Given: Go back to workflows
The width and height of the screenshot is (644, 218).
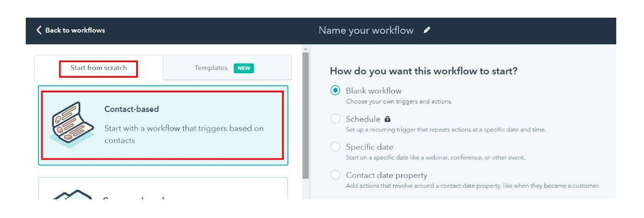Looking at the screenshot, I should [x=71, y=30].
